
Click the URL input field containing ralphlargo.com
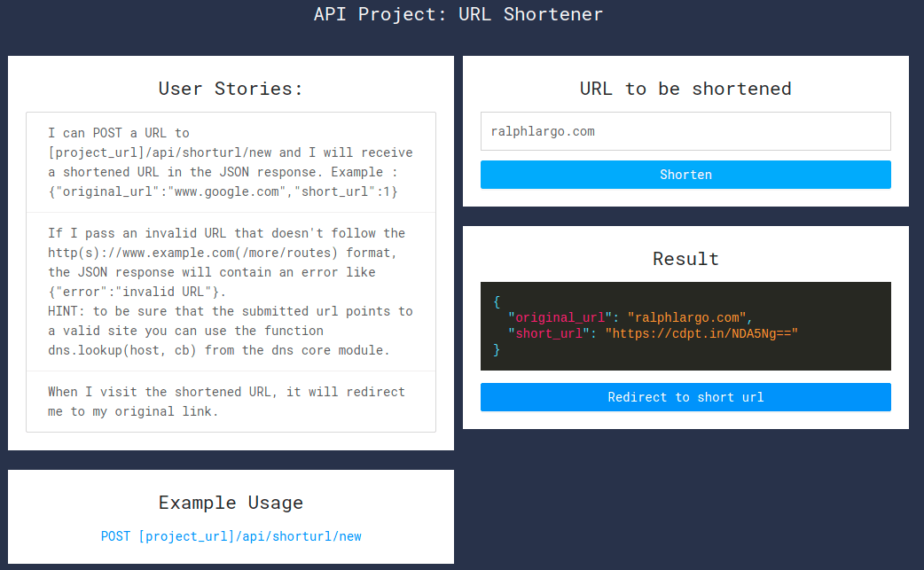point(685,131)
